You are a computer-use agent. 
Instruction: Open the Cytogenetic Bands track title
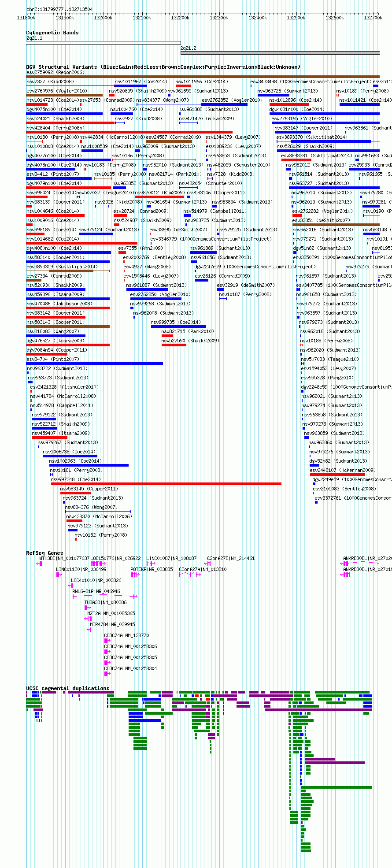[52, 33]
